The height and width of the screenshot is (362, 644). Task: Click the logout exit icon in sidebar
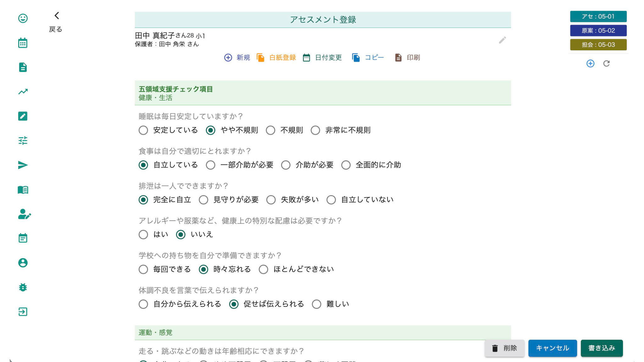23,312
